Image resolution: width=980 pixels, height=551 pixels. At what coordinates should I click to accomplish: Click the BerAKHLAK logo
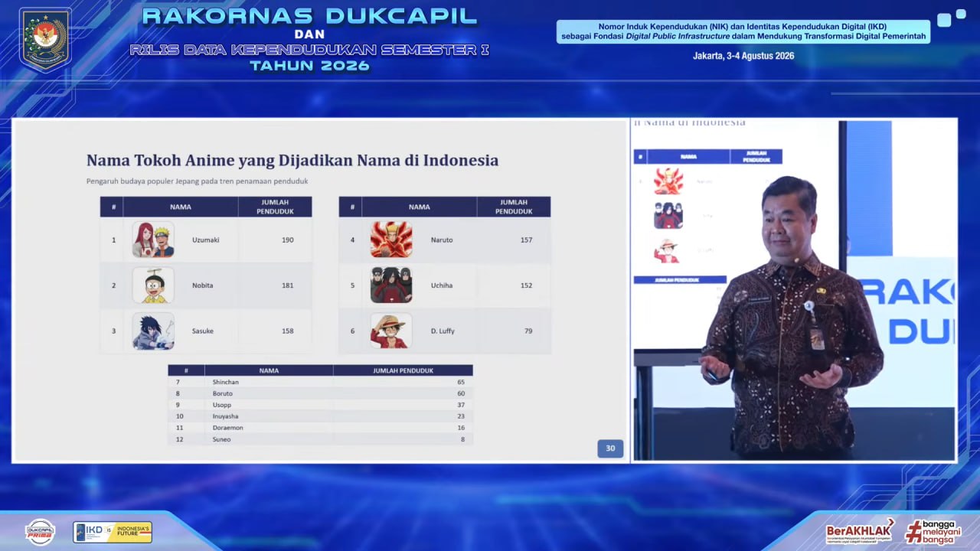coord(860,531)
